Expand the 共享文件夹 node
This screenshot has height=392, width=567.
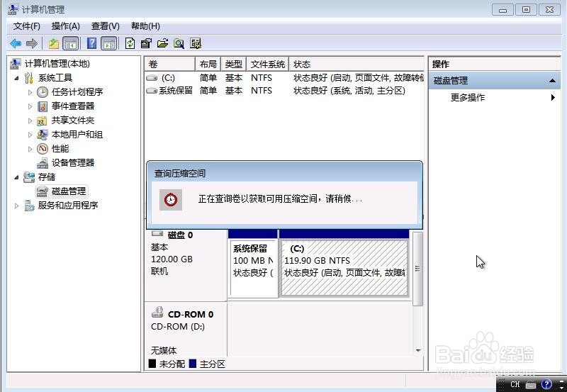tap(30, 121)
